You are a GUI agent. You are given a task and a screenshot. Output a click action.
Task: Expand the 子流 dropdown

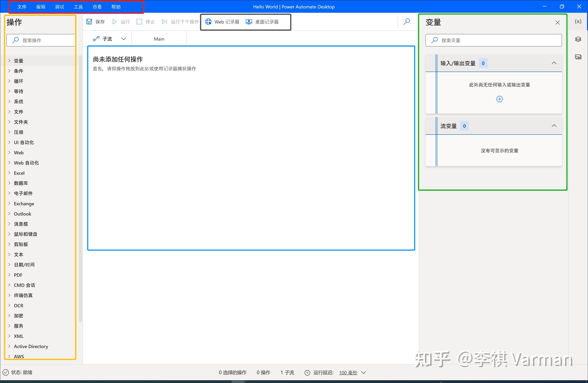pyautogui.click(x=123, y=39)
